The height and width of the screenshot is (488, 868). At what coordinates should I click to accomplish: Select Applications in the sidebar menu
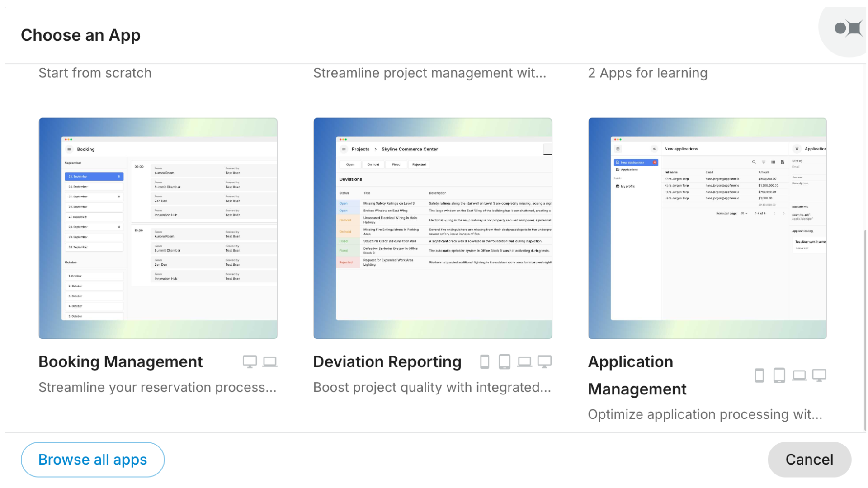(x=628, y=170)
